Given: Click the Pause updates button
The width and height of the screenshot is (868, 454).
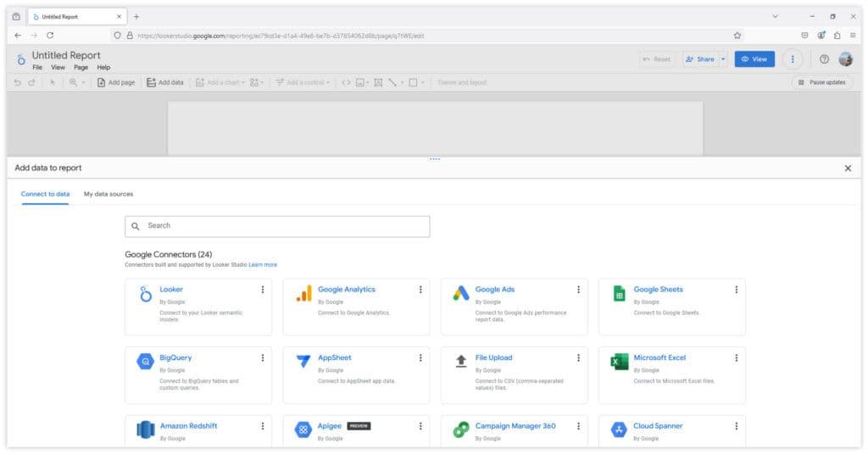Looking at the screenshot, I should (822, 82).
